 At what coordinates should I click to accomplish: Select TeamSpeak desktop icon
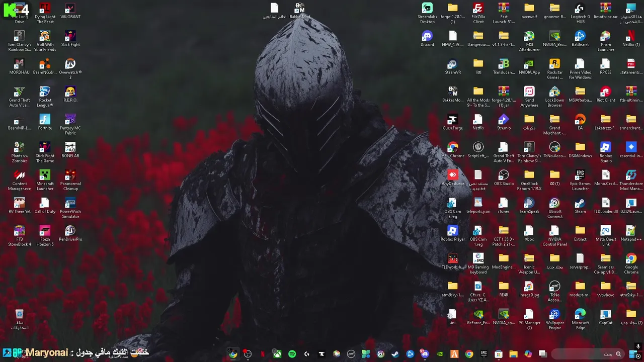pos(529,206)
